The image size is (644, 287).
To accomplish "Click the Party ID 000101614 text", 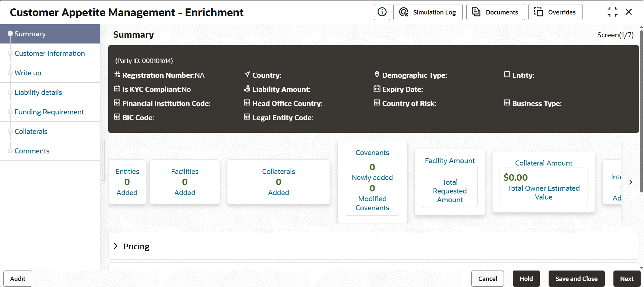I will 144,61.
